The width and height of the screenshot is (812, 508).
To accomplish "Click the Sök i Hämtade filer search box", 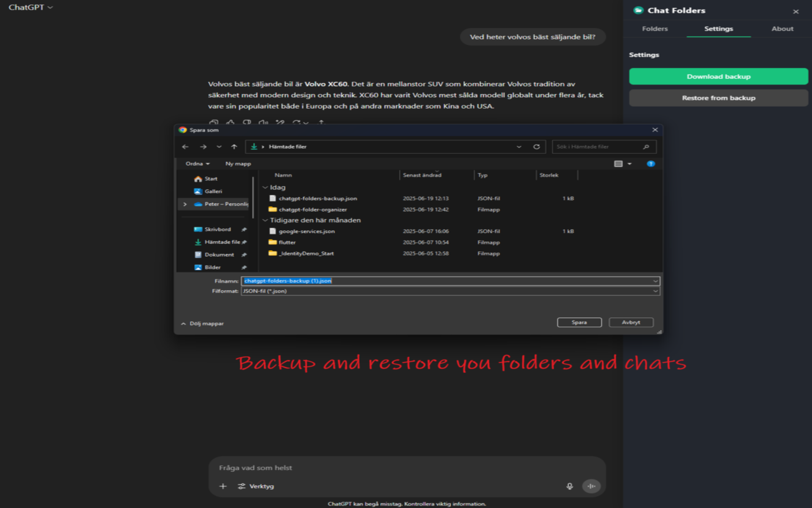I will tap(604, 147).
